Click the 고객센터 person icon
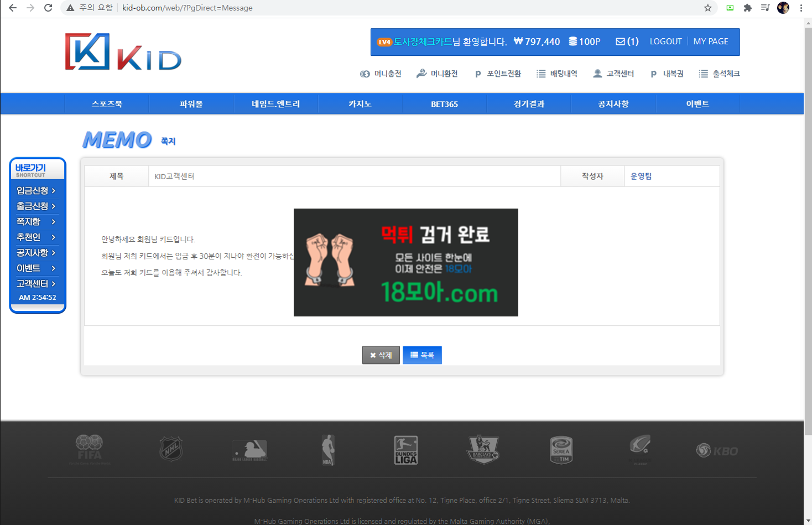 (597, 74)
